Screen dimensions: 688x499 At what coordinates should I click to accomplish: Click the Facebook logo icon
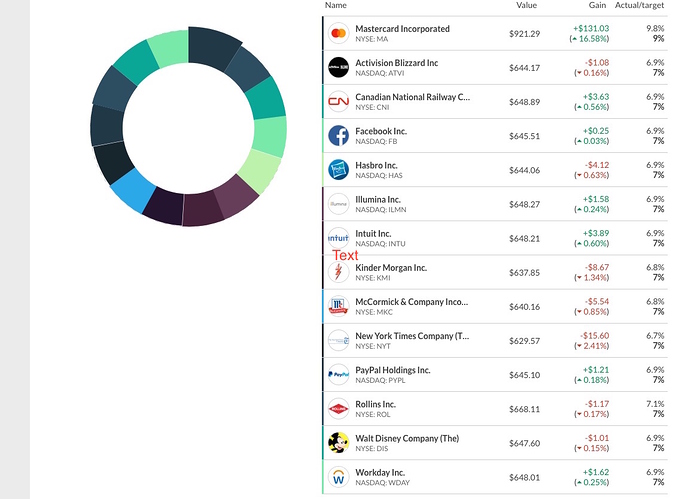338,136
